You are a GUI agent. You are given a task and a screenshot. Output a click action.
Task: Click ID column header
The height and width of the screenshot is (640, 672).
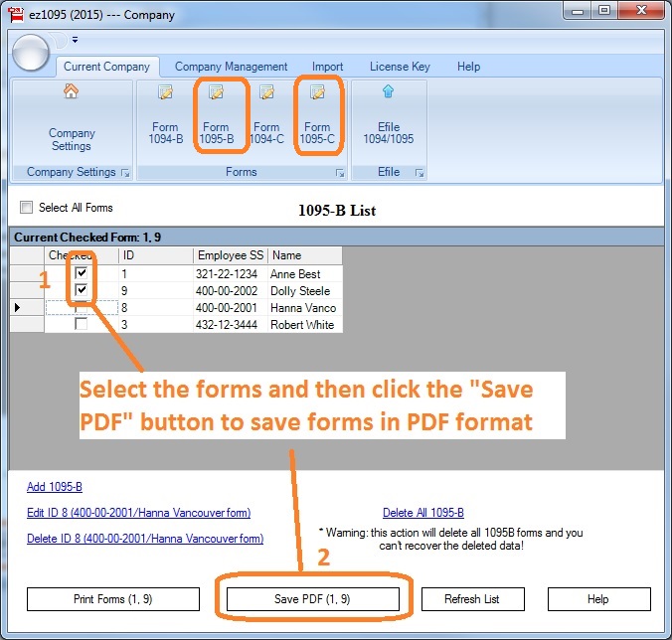click(156, 255)
